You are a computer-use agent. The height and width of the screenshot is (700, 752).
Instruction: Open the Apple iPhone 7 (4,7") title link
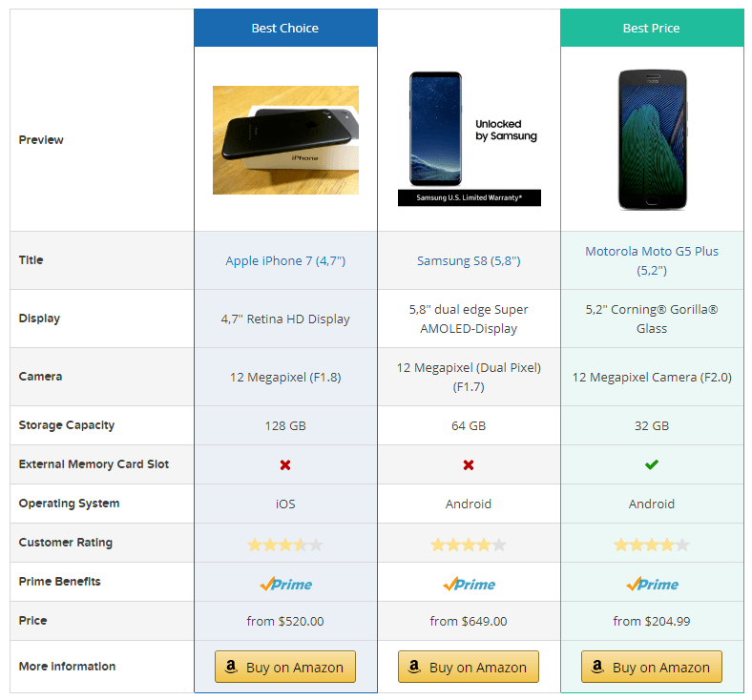(x=285, y=260)
